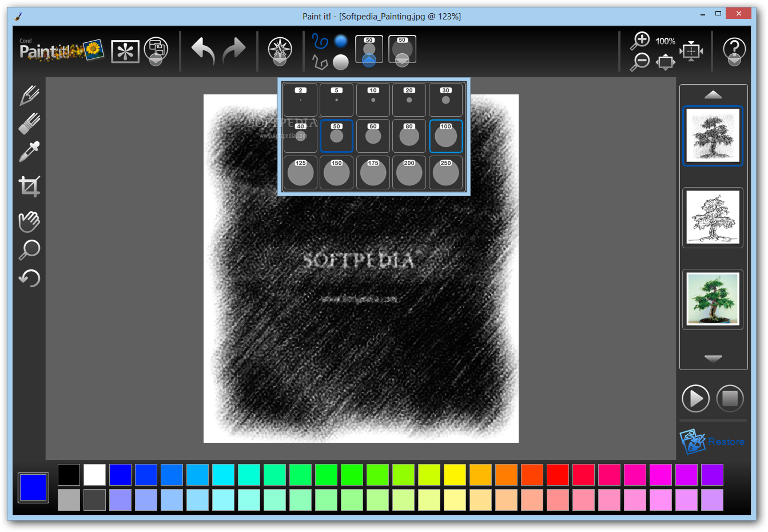
Task: Choose brush size 50
Action: click(336, 136)
